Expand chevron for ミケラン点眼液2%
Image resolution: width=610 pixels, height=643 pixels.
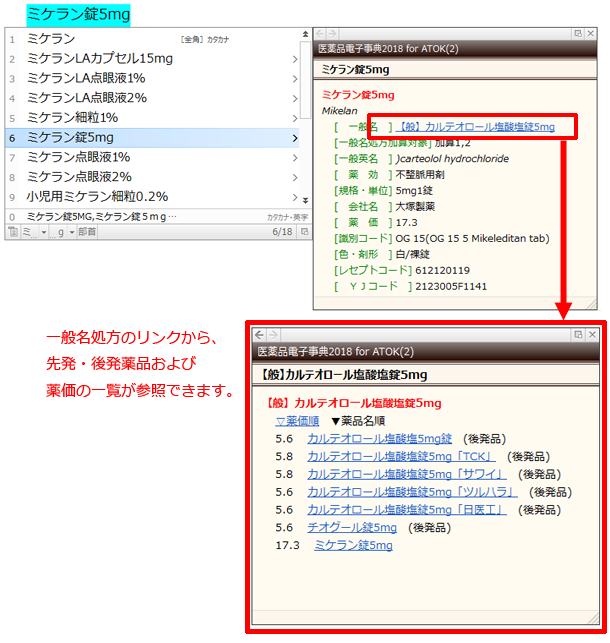(x=295, y=178)
